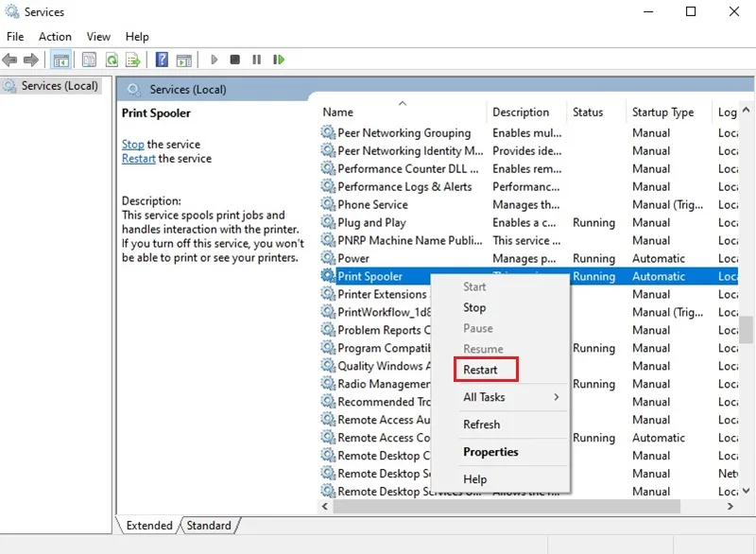Click the Back arrow toolbar icon
This screenshot has width=756, height=554.
[9, 60]
